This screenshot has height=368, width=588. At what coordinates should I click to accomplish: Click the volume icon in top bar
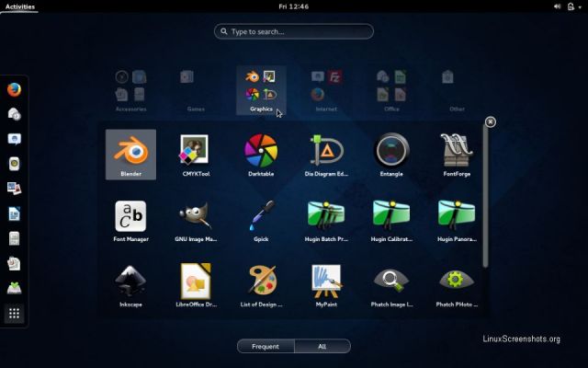tap(558, 6)
